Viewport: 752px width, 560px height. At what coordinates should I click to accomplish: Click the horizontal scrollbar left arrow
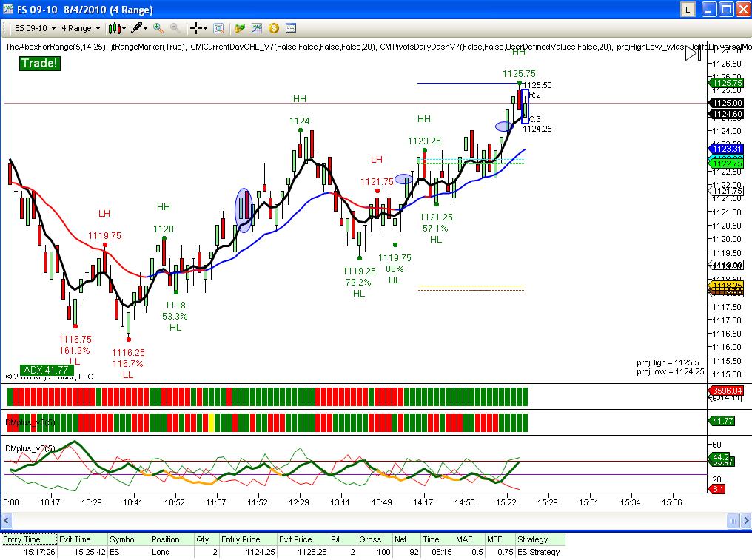6,520
